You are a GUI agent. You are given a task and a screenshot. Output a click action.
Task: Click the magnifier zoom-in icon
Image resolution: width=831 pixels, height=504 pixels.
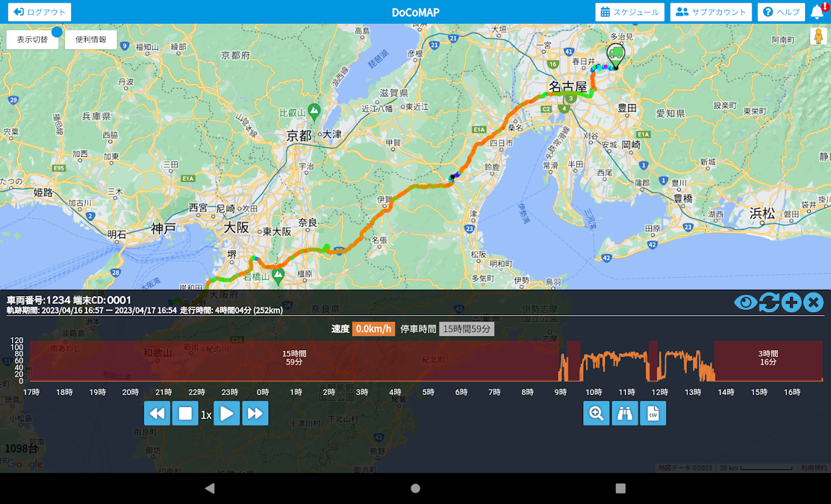point(596,413)
